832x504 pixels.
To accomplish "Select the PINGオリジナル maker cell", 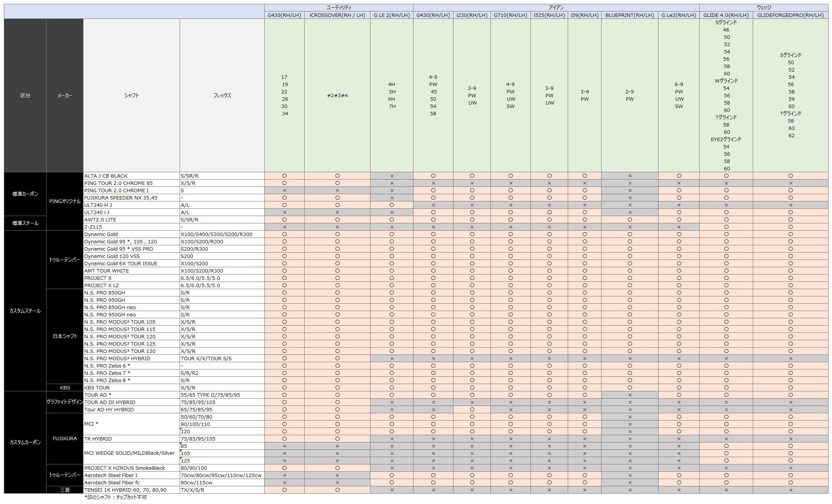I will 65,201.
